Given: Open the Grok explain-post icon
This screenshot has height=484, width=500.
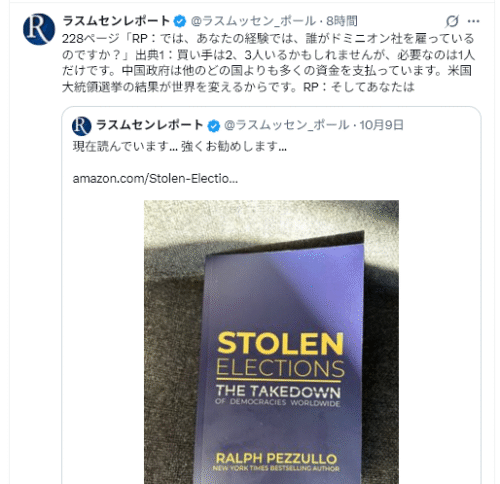Looking at the screenshot, I should coord(452,21).
